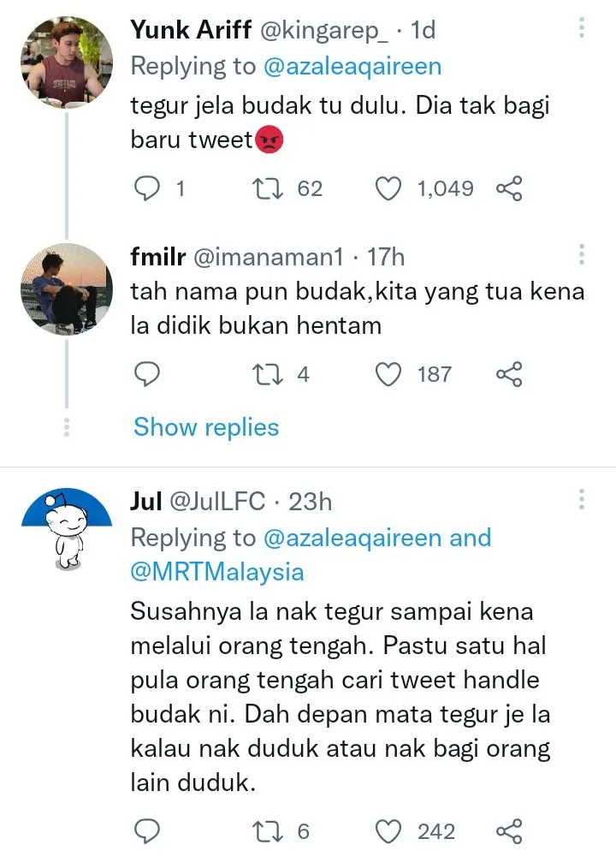This screenshot has width=616, height=863.
Task: Share Jul's tweet
Action: coord(509,831)
